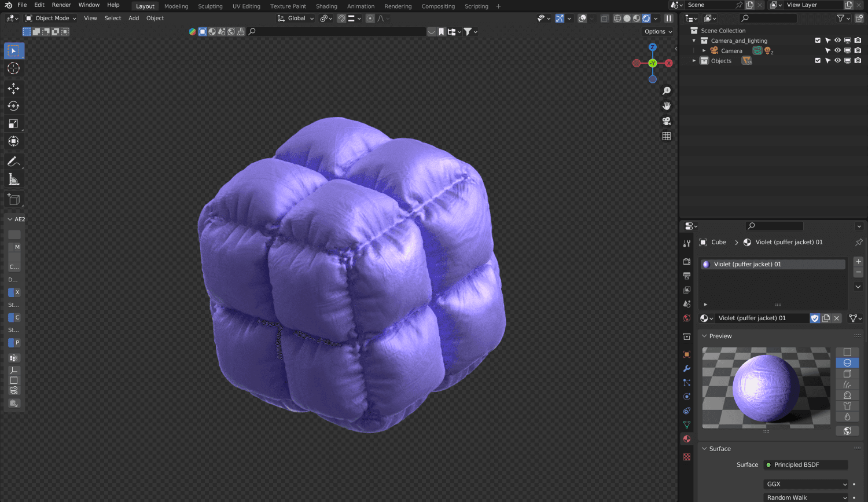868x502 pixels.
Task: Open the World properties tab
Action: [x=687, y=318]
